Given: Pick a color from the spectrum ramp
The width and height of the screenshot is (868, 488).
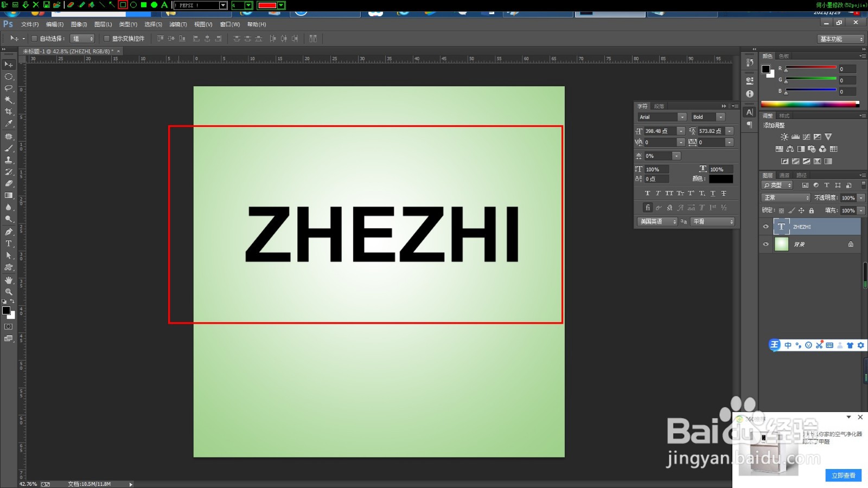Looking at the screenshot, I should [x=810, y=104].
